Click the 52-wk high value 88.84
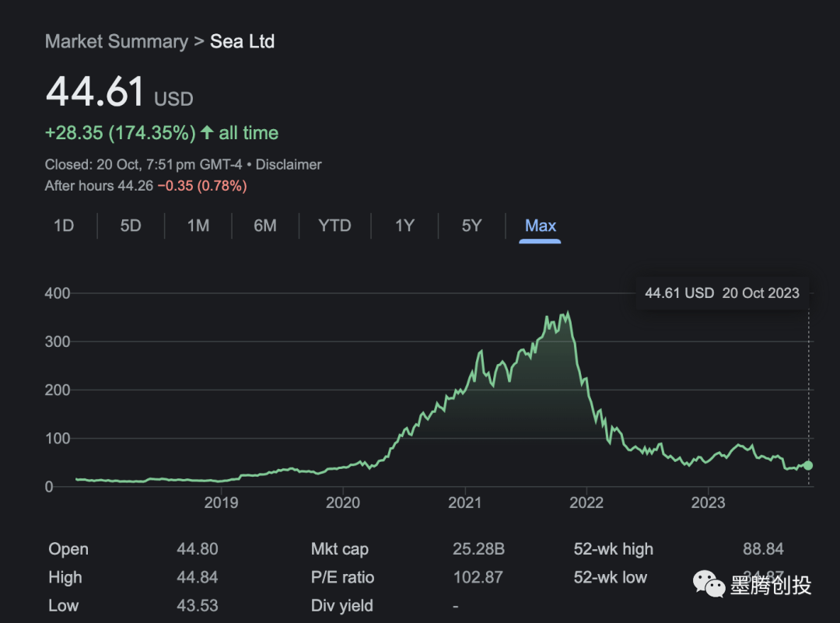Screen dimensions: 840x623 coord(763,549)
